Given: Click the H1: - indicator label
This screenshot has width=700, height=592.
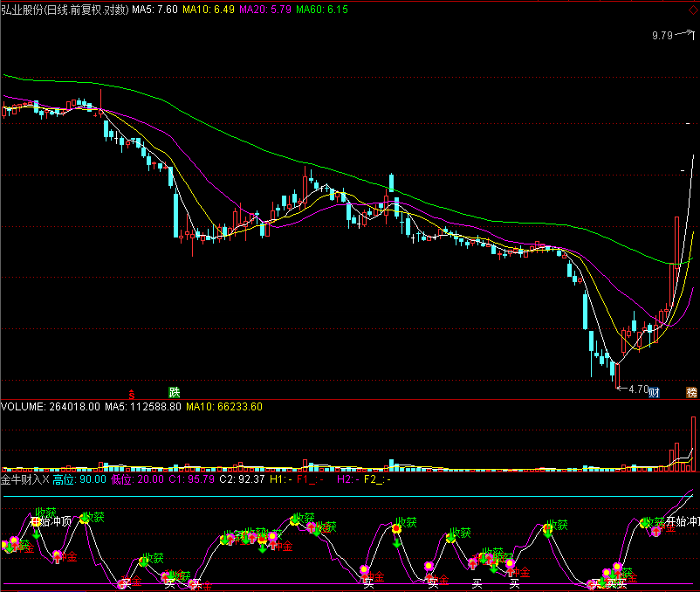Looking at the screenshot, I should (281, 479).
